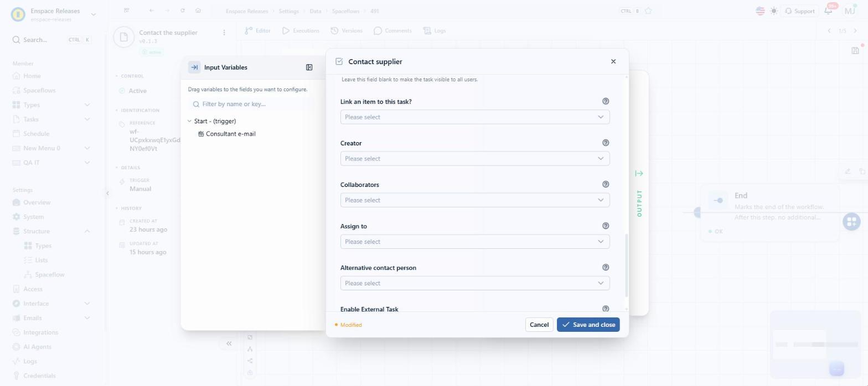Click the End workflow node
Viewport: 868px width, 386px height.
click(x=770, y=212)
